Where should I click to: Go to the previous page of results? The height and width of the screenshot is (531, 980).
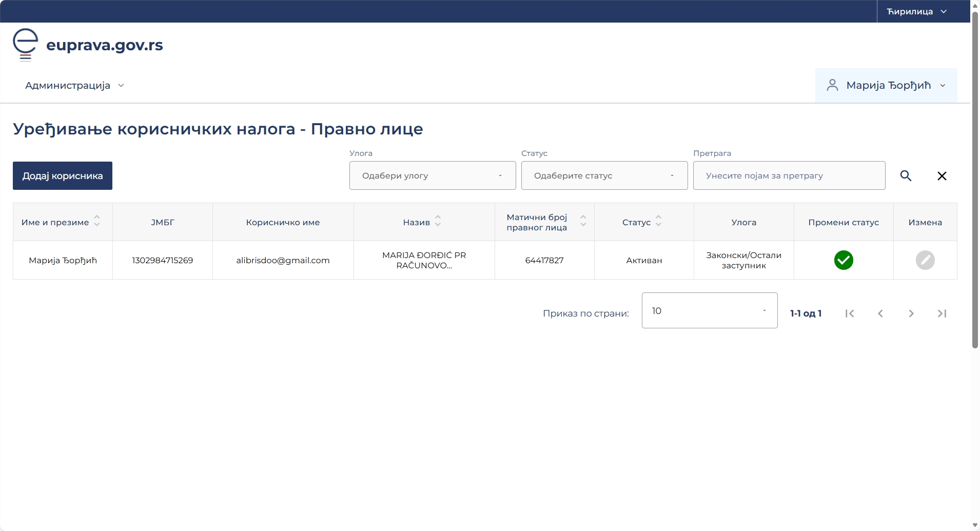pyautogui.click(x=880, y=313)
